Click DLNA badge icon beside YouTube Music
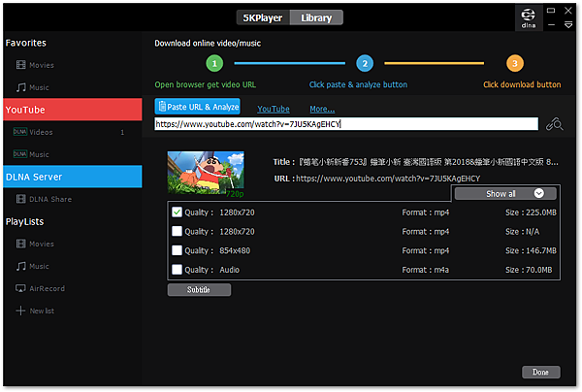Screen dimensions: 582x392 pyautogui.click(x=20, y=154)
